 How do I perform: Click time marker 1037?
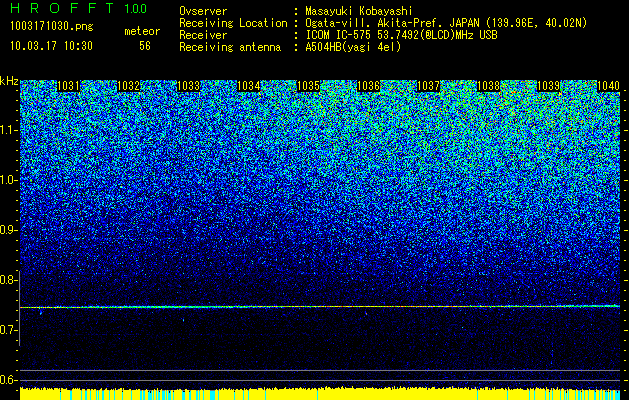(x=428, y=86)
